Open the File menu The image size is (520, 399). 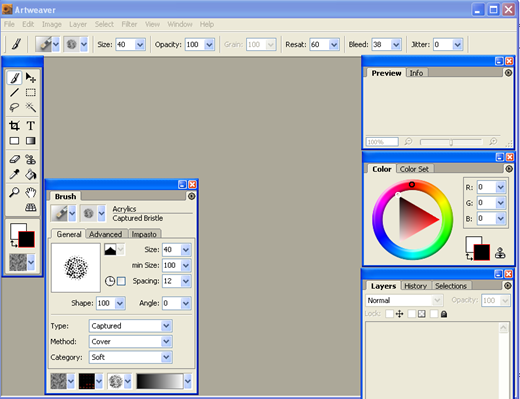coord(9,24)
